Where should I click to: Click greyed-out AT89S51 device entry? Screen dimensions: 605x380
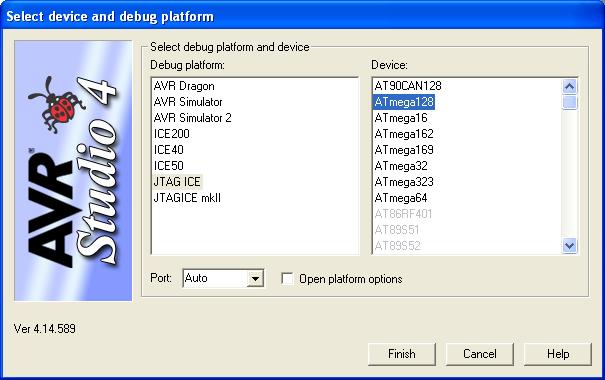(x=397, y=230)
